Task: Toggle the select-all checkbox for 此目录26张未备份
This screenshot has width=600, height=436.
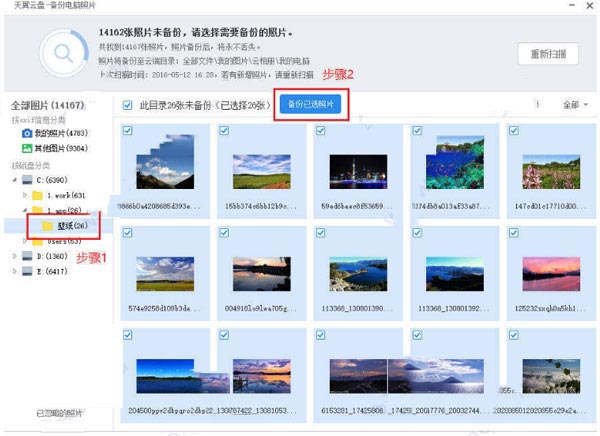Action: coord(127,105)
